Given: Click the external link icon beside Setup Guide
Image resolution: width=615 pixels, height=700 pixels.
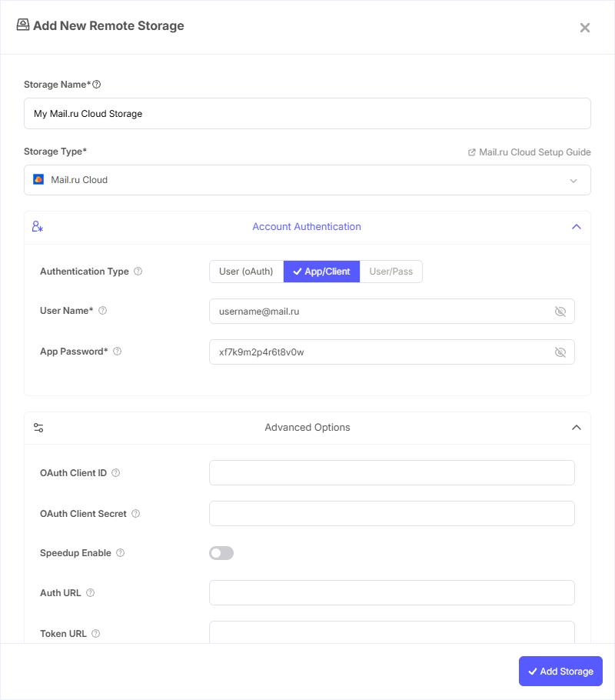Looking at the screenshot, I should 471,152.
